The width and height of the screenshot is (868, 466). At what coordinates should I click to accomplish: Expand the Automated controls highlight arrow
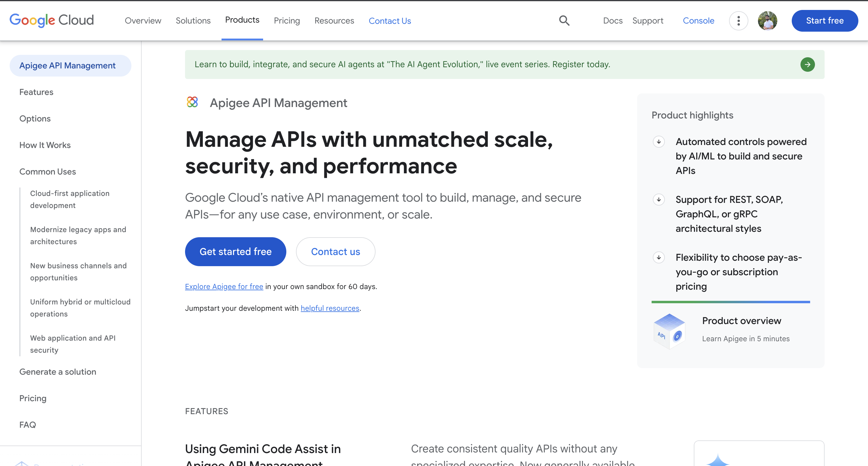tap(659, 142)
